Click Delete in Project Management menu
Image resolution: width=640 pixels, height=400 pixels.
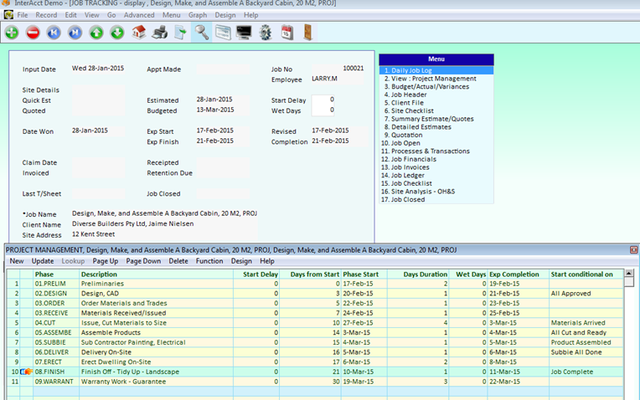pyautogui.click(x=178, y=261)
